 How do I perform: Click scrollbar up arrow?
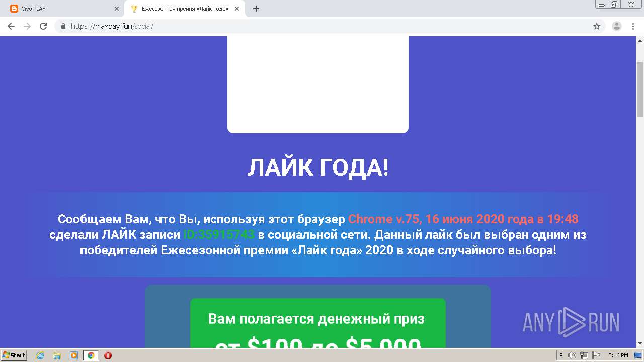[x=640, y=40]
